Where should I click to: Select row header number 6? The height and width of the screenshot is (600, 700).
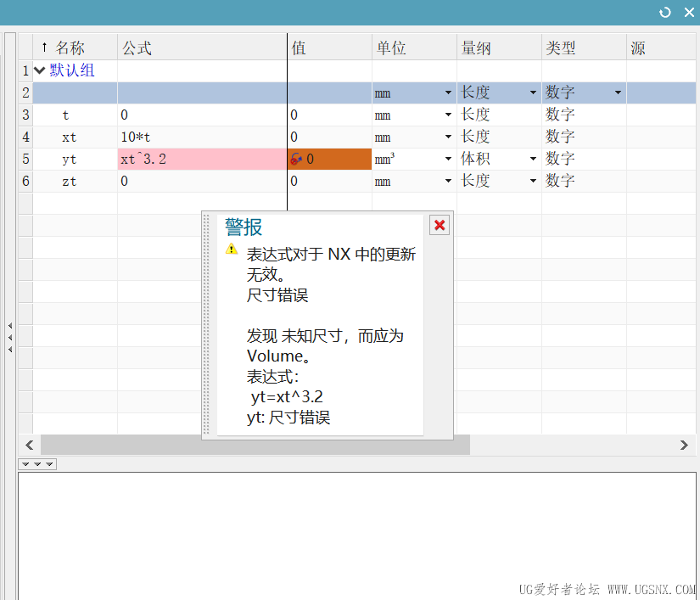pyautogui.click(x=25, y=181)
